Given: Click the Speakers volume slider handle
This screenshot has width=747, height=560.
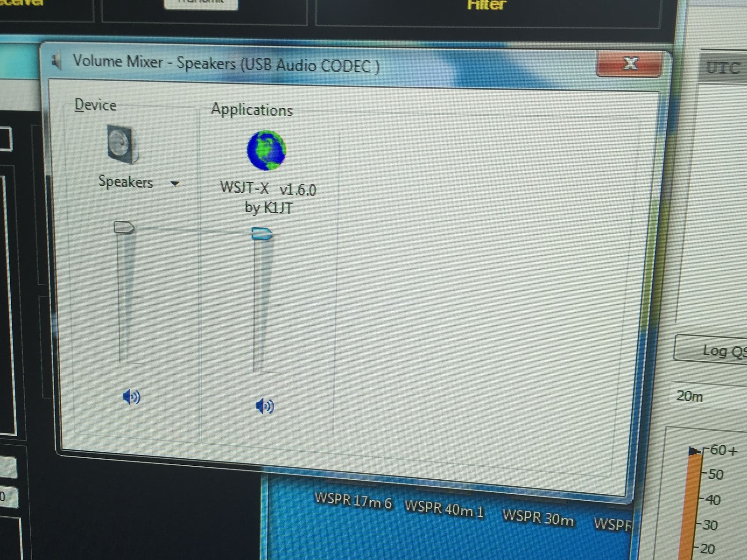Looking at the screenshot, I should pos(124,228).
